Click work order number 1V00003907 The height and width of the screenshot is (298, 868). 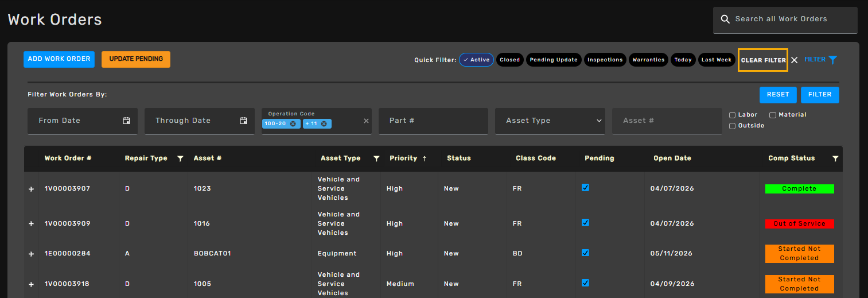tap(68, 189)
